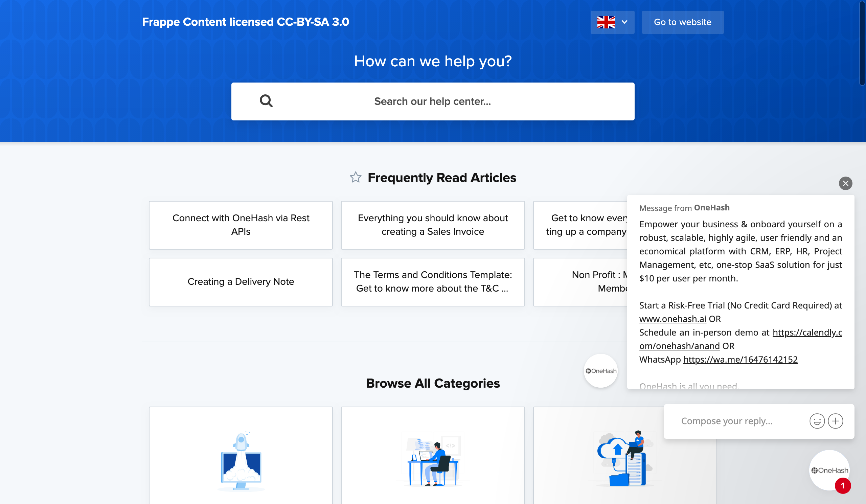This screenshot has height=504, width=866.
Task: Open the Non Profit article card
Action: [580, 282]
